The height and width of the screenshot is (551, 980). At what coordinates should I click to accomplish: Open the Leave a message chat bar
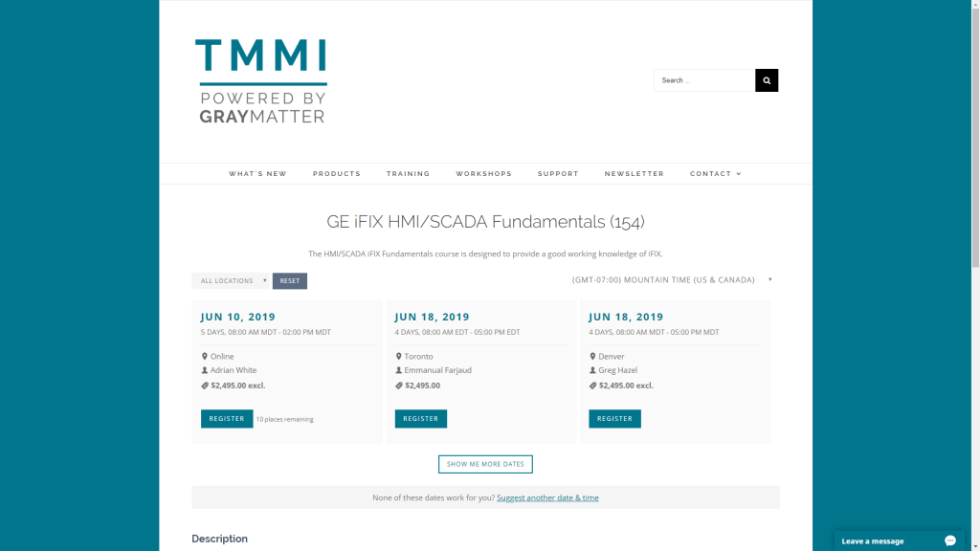pos(899,541)
